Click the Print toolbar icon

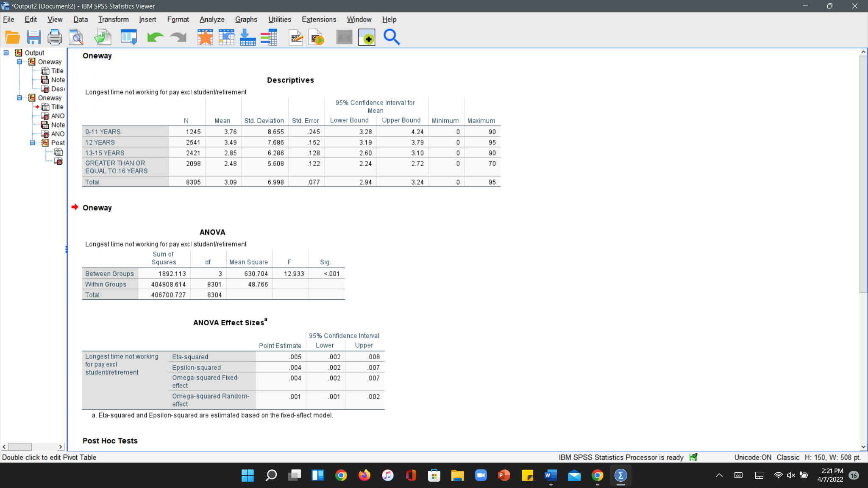tap(55, 37)
